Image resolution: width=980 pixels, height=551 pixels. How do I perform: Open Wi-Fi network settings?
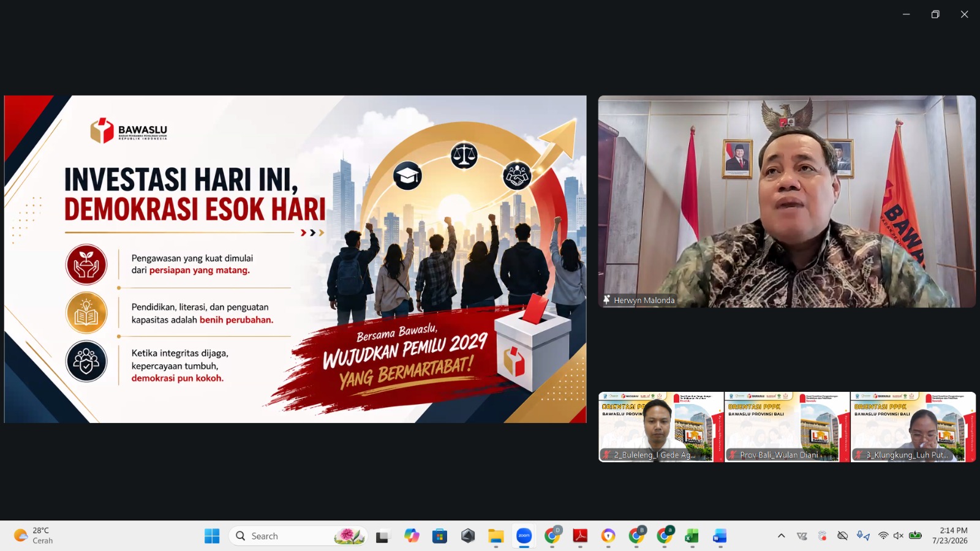click(883, 536)
